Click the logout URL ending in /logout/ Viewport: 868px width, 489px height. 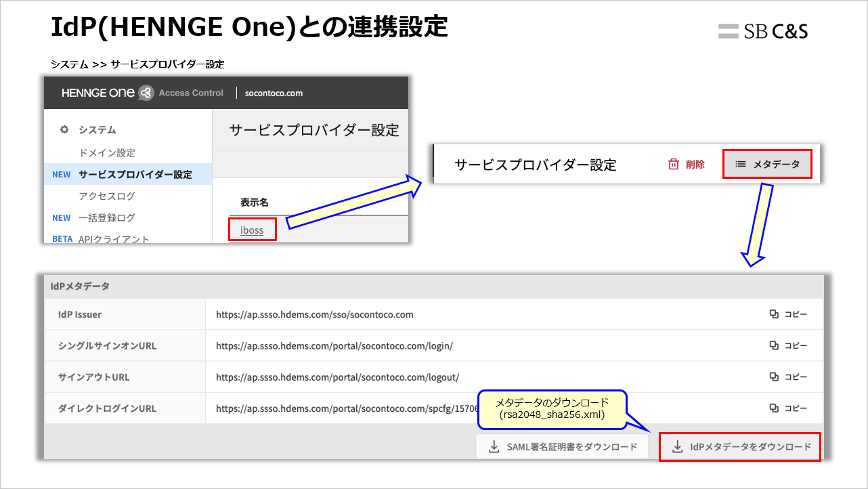[x=338, y=377]
